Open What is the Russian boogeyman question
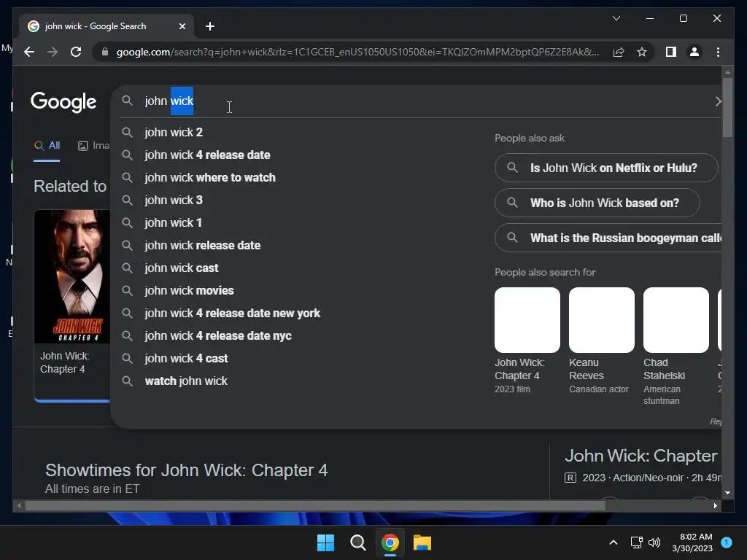747x560 pixels. pyautogui.click(x=608, y=238)
